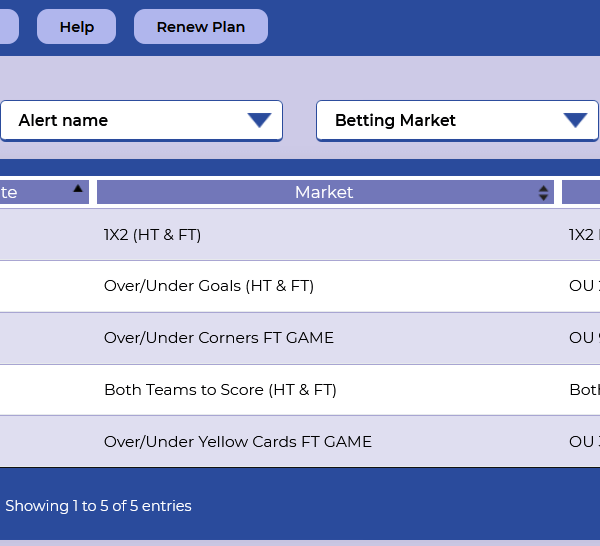Screen dimensions: 600x546
Task: Click the partially visible button left of Help
Action: click(9, 27)
